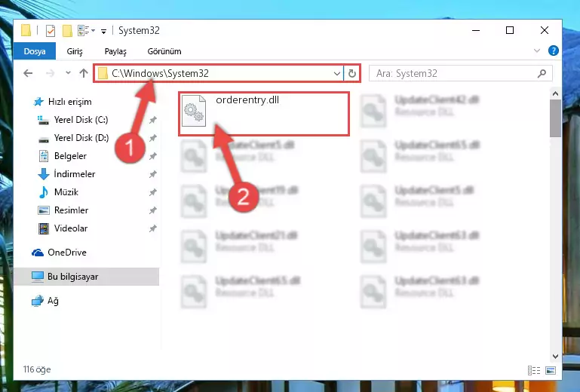Select Hızlı erişim in navigation pane
Screen dimensions: 580x392
70,102
